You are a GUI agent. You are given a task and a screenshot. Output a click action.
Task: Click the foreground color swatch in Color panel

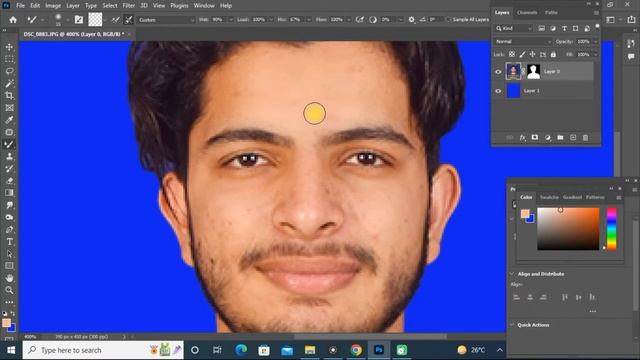525,213
